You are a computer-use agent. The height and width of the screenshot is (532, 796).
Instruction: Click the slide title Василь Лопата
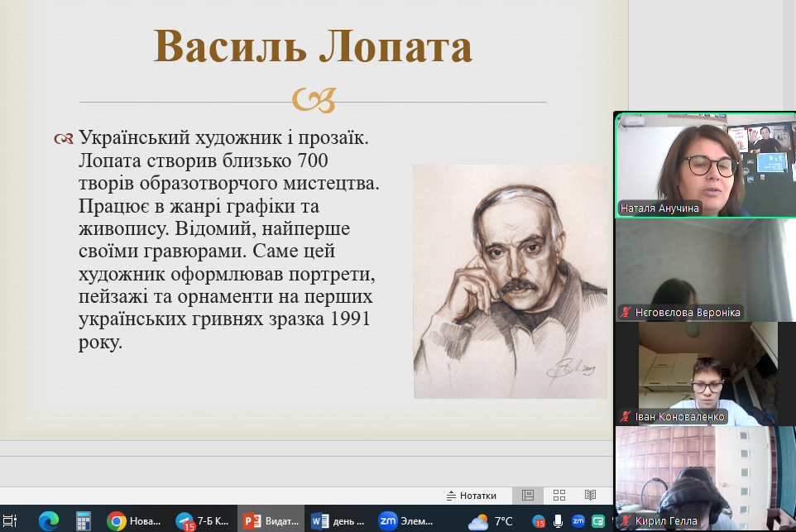click(x=313, y=46)
